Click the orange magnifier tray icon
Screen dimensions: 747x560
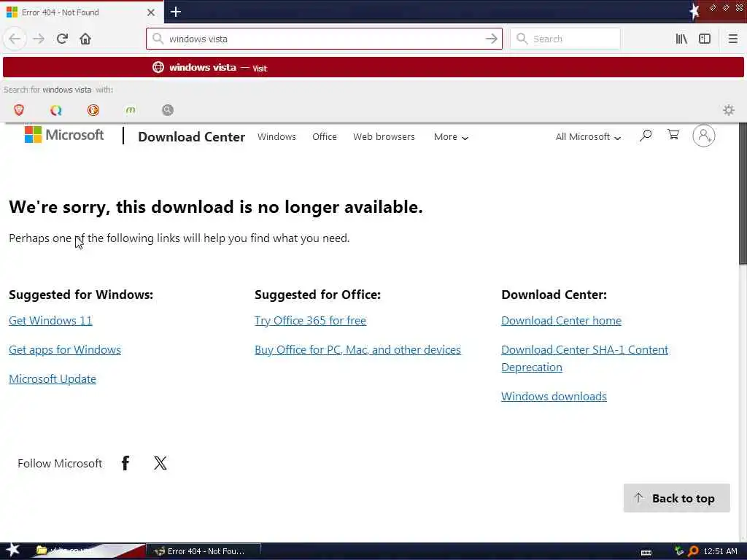pos(693,551)
